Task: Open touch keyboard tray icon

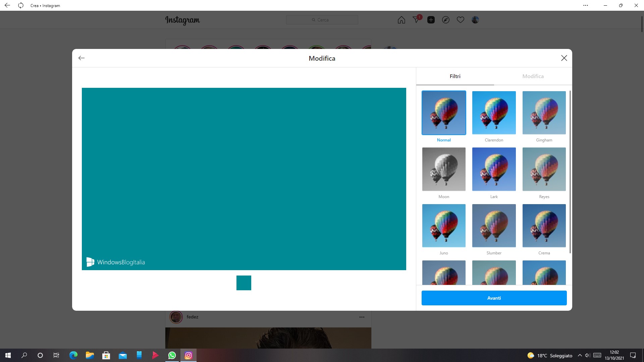Action: (x=597, y=355)
